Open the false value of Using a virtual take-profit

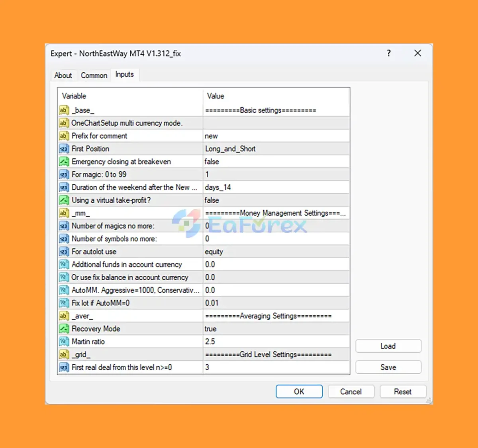pos(276,200)
